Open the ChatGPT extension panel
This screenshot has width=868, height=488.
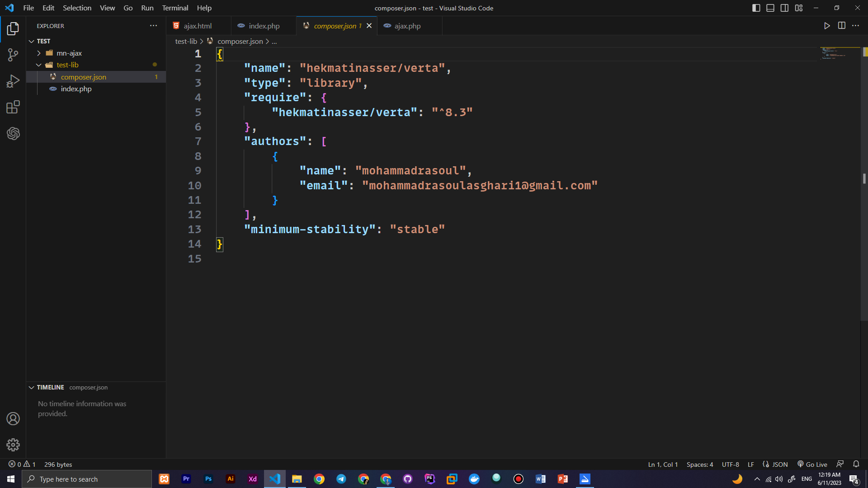point(13,134)
